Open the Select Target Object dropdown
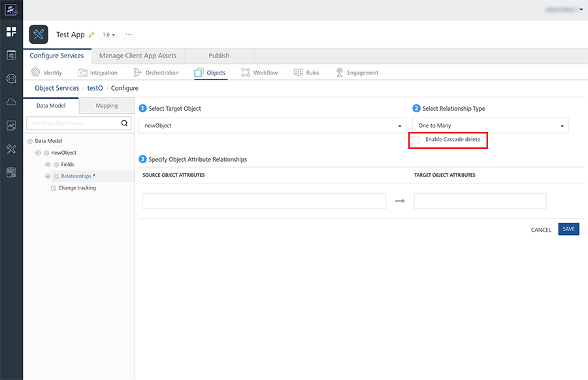The height and width of the screenshot is (380, 588). click(x=272, y=125)
